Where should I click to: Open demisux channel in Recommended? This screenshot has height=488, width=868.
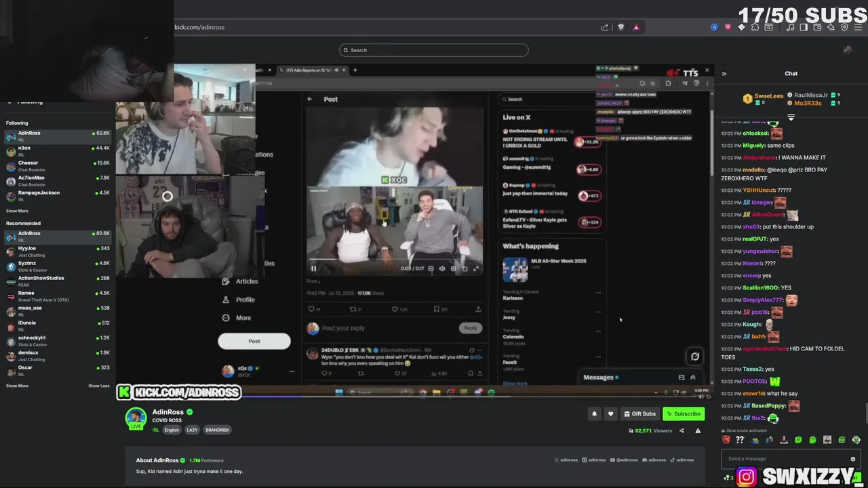coord(58,356)
